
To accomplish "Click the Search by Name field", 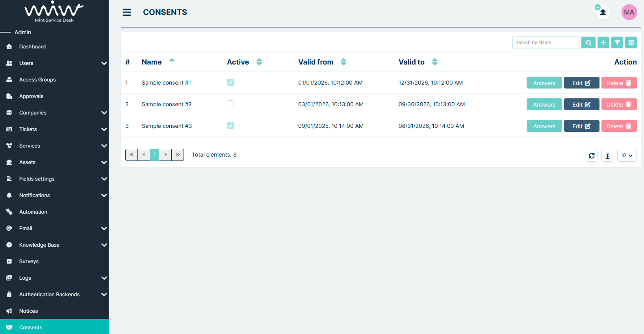I will tap(546, 42).
